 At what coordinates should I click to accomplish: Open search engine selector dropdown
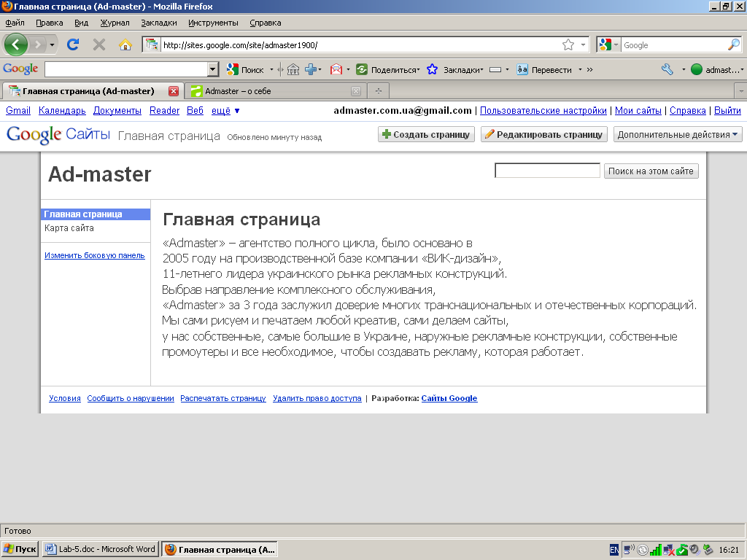tap(616, 44)
